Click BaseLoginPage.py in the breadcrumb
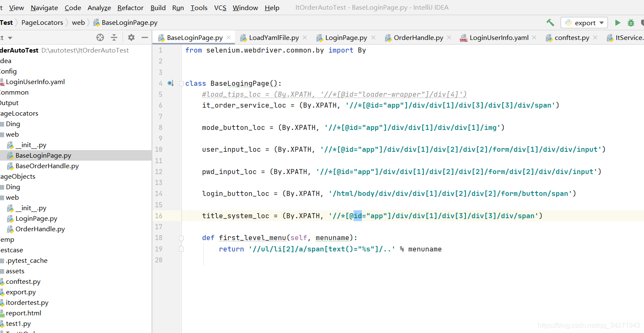The height and width of the screenshot is (333, 644). tap(125, 23)
